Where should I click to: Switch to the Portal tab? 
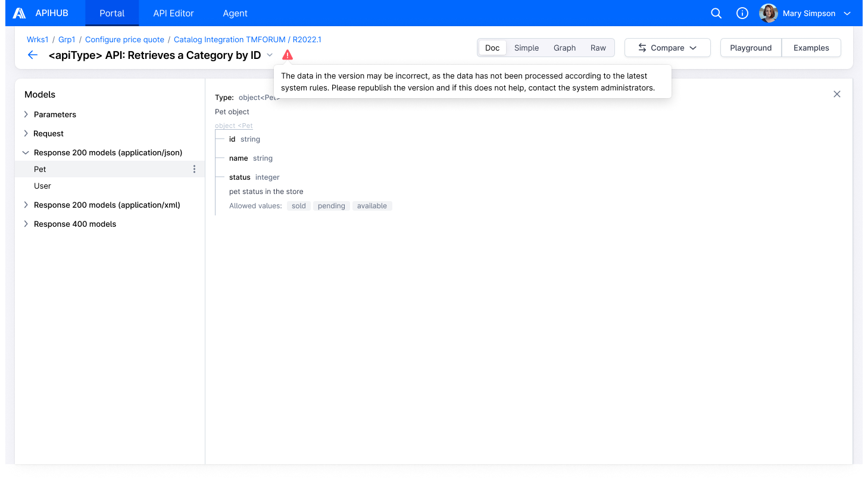[112, 13]
